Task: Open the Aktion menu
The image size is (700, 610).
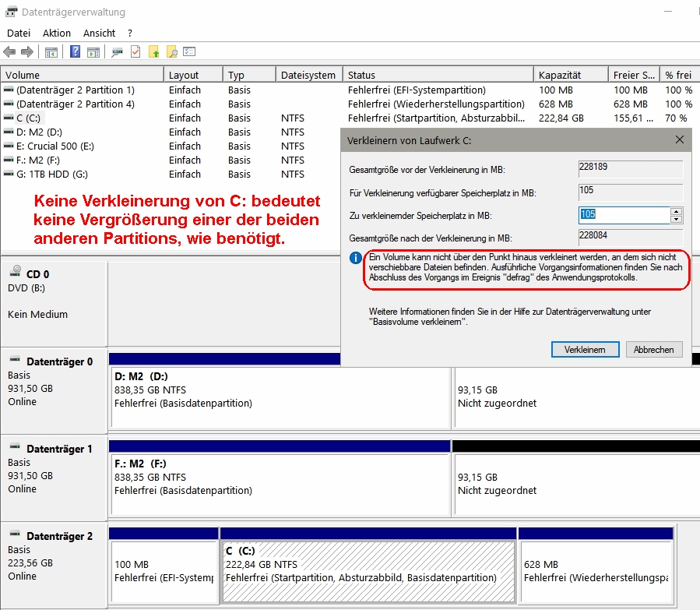Action: [x=57, y=33]
